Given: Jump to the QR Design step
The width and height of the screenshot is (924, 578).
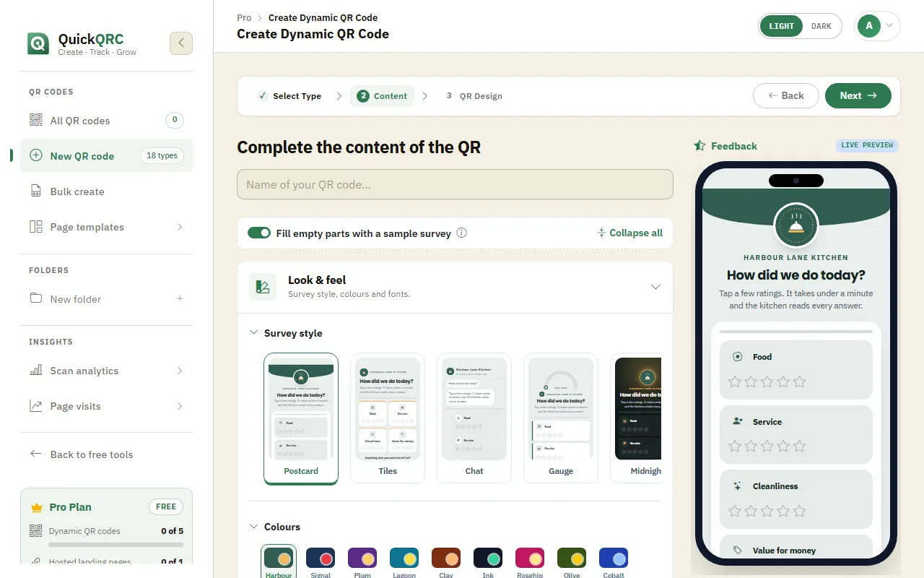Looking at the screenshot, I should point(474,96).
